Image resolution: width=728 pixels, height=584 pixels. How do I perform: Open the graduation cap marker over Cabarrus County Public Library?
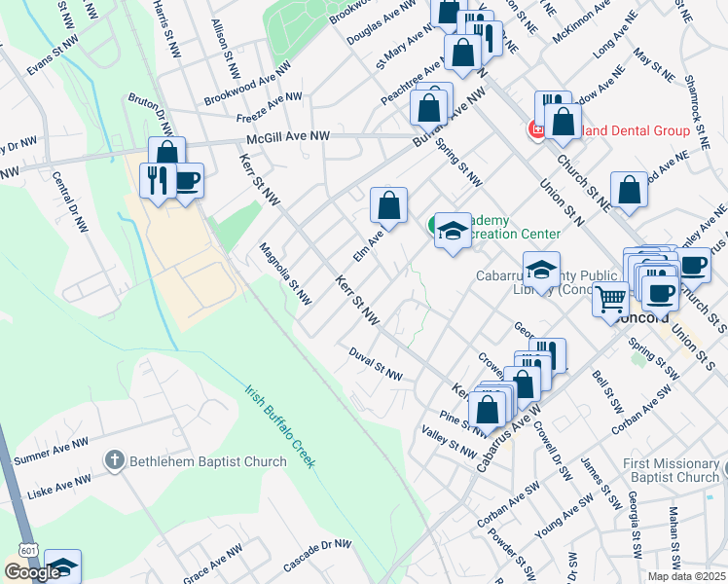point(541,271)
